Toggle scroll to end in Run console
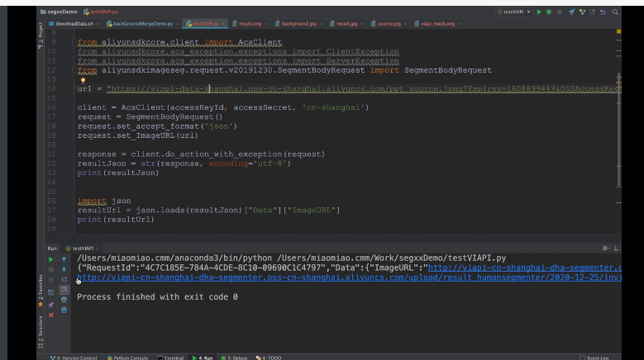 [x=64, y=290]
